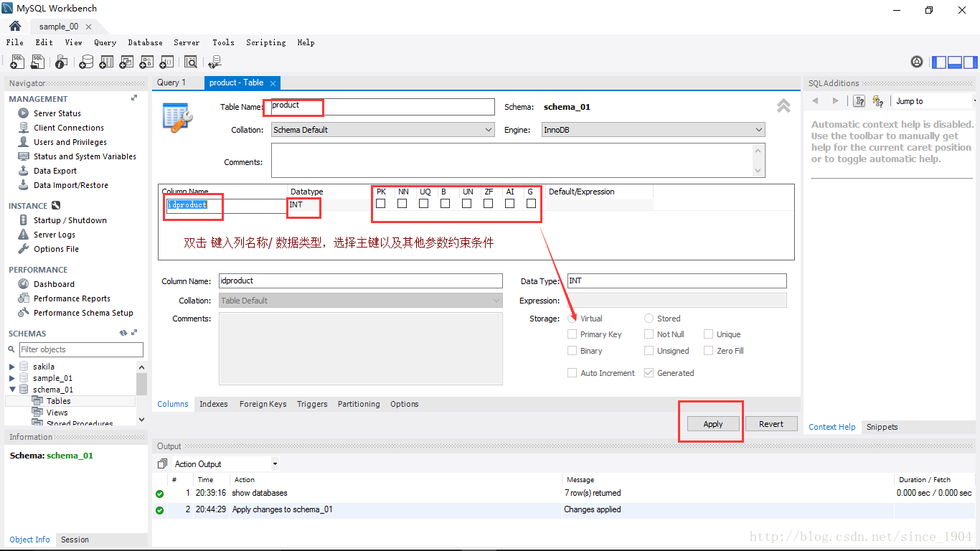The height and width of the screenshot is (551, 980).
Task: Select the Stored storage radio button
Action: [x=649, y=319]
